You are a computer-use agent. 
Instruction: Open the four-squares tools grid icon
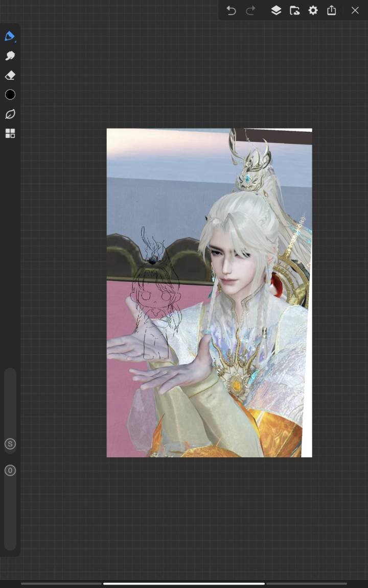click(10, 134)
